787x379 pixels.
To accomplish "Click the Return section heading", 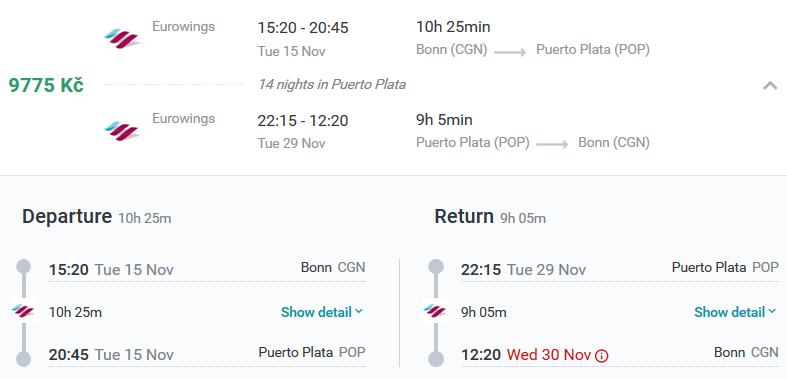I will coord(464,216).
